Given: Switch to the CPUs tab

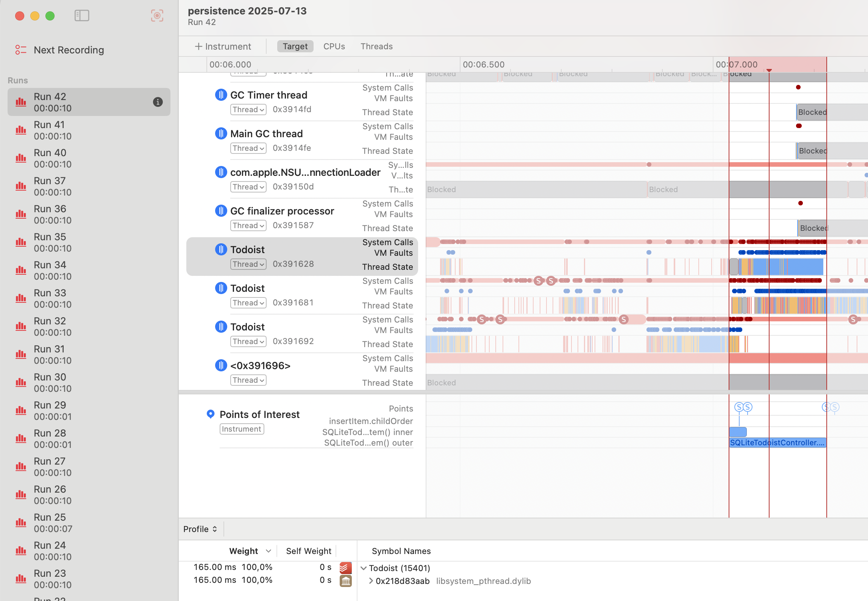Looking at the screenshot, I should (x=334, y=46).
